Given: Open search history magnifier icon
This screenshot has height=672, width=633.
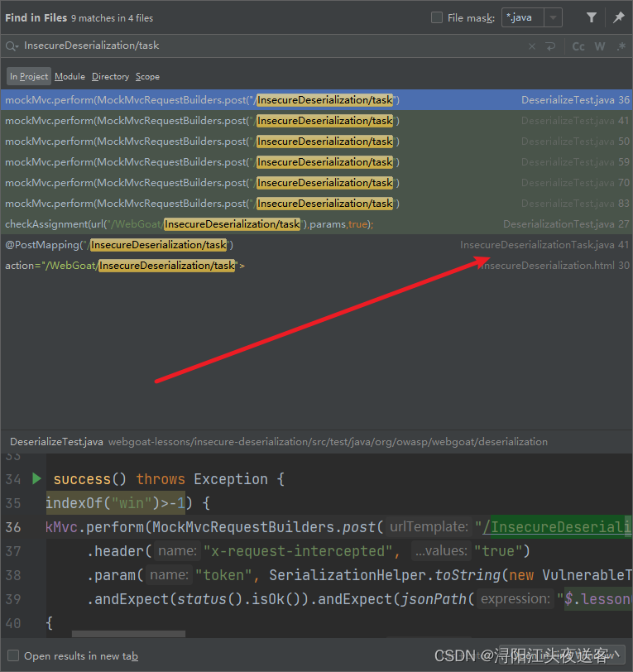Looking at the screenshot, I should (x=12, y=46).
